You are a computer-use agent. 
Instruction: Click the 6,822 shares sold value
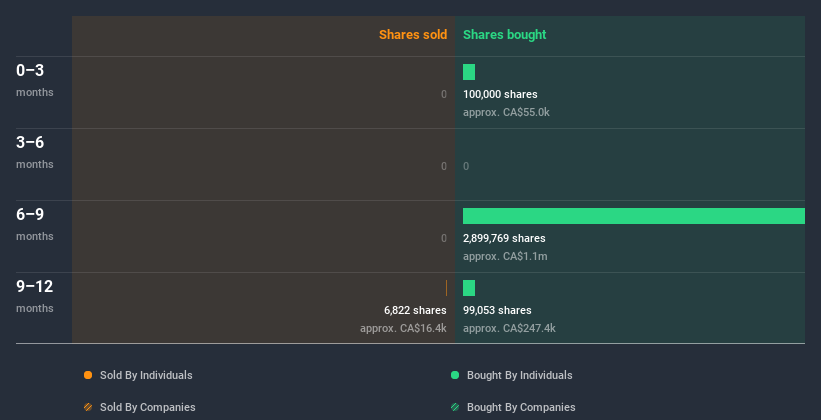click(x=415, y=311)
